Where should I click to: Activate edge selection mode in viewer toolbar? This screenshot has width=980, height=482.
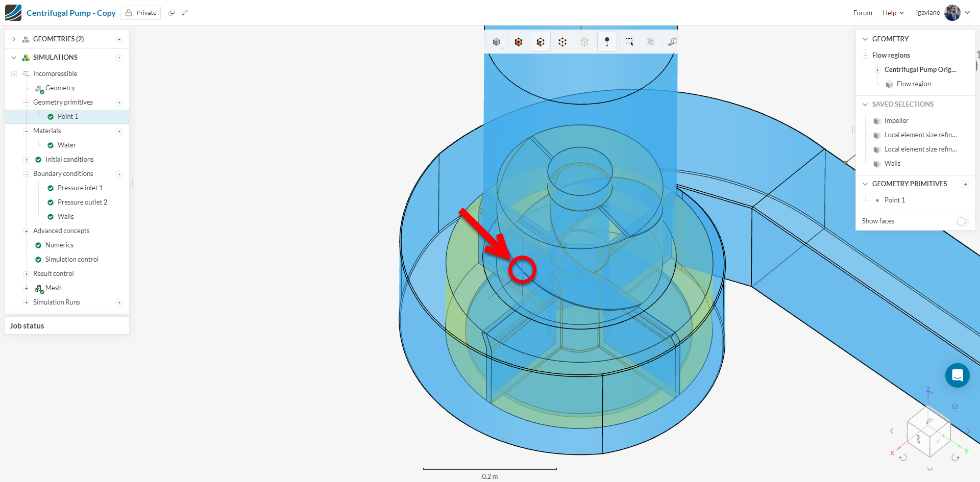562,42
